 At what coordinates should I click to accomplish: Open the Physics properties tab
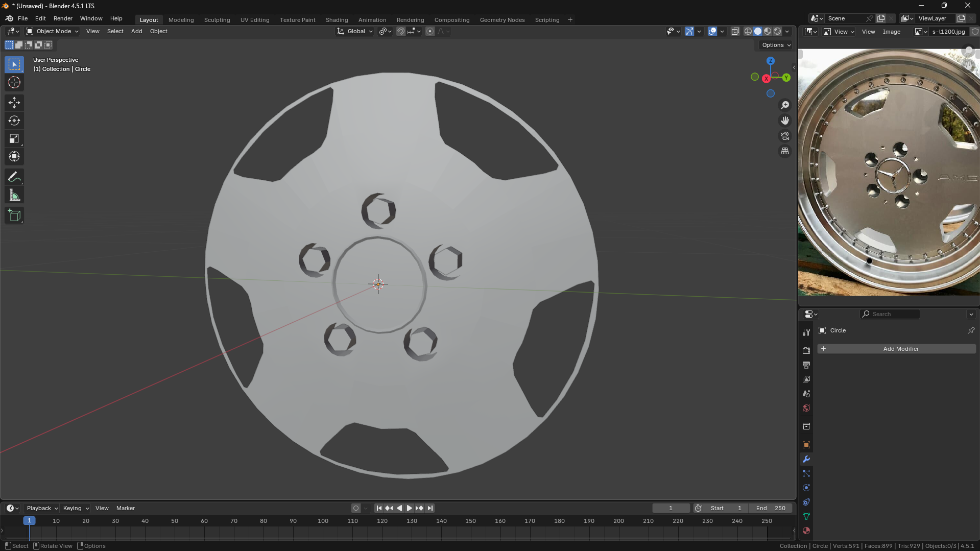click(806, 488)
